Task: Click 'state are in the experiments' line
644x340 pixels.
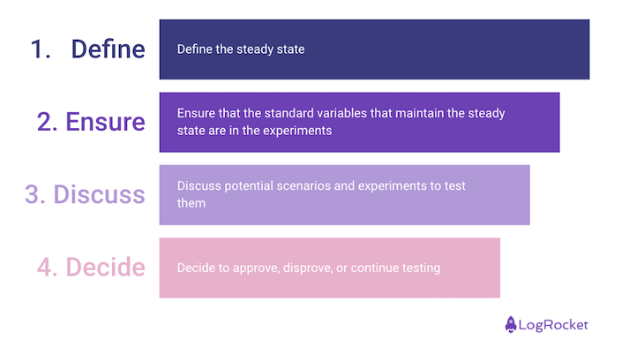Action: click(x=255, y=131)
